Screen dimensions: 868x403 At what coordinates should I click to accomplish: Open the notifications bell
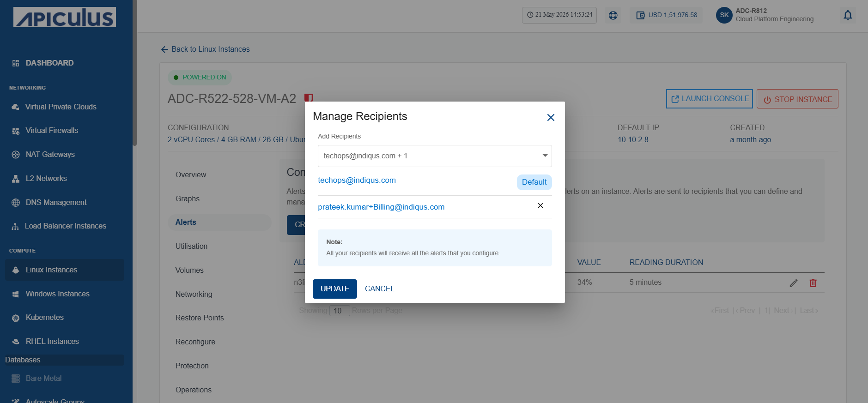click(x=848, y=15)
